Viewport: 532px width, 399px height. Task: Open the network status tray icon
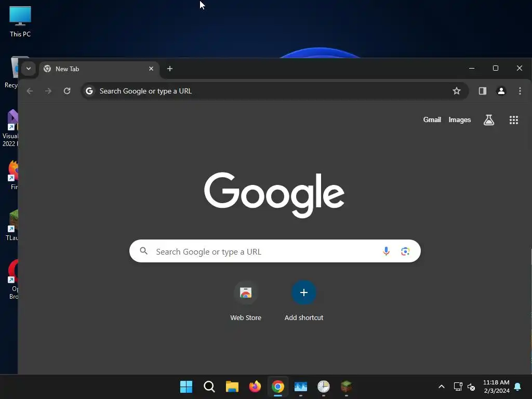pos(458,387)
